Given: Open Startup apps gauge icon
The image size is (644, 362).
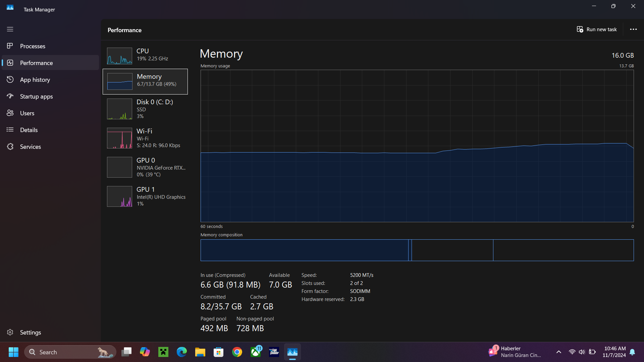Looking at the screenshot, I should (x=10, y=96).
